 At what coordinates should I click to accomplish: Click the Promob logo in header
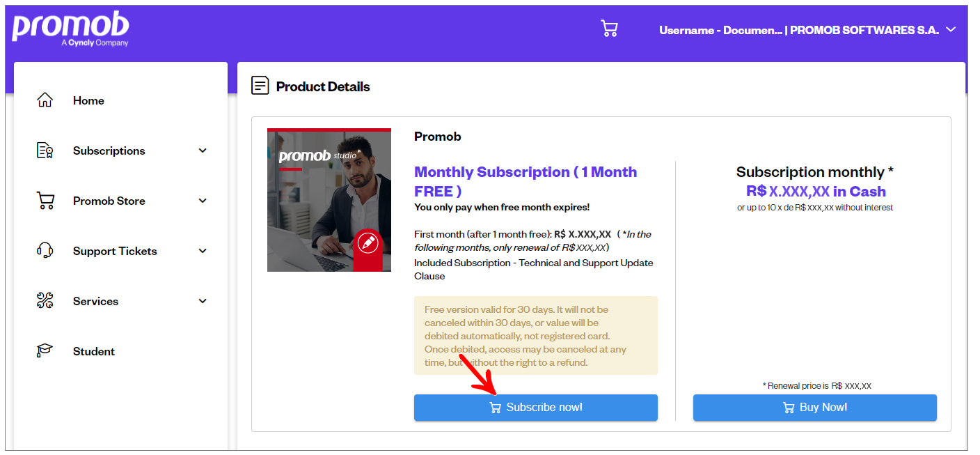tap(70, 30)
